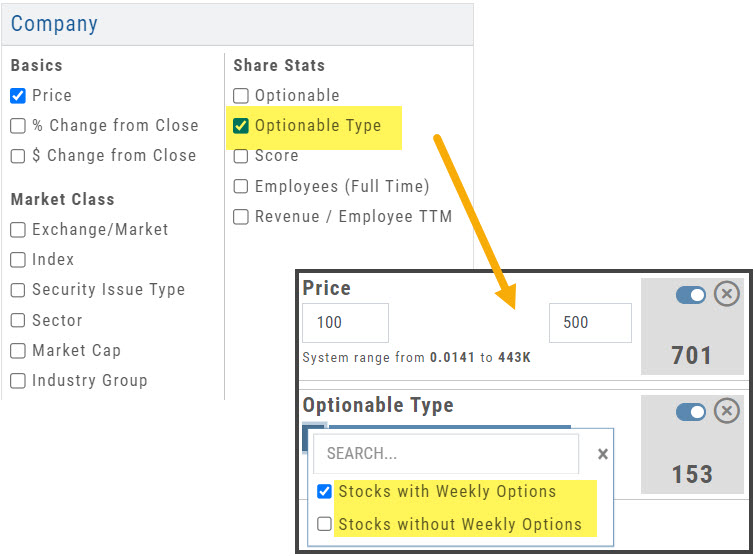Enable the Score checkbox
Image resolution: width=755 pixels, height=556 pixels.
(241, 156)
